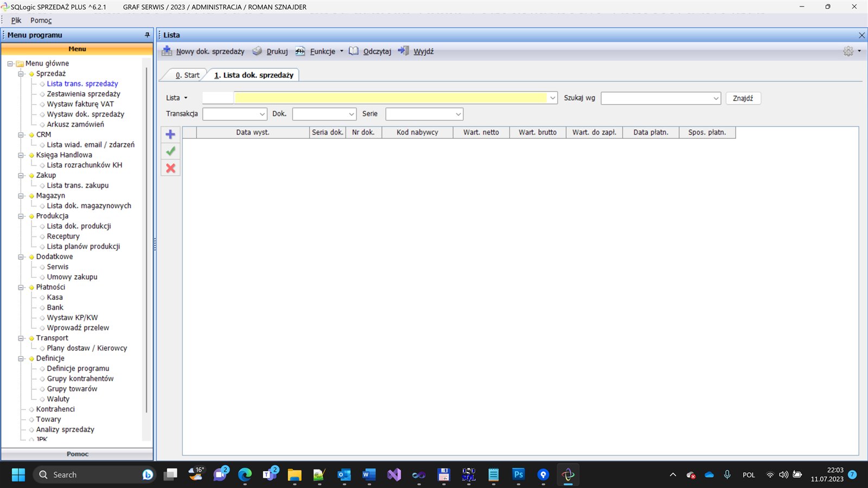
Task: Open the Plik menu
Action: pyautogui.click(x=16, y=20)
